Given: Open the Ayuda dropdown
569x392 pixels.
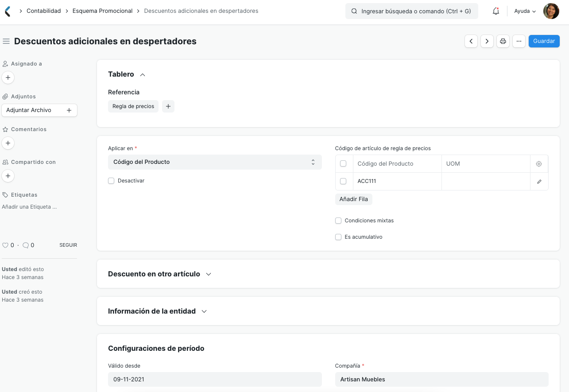Looking at the screenshot, I should (525, 11).
